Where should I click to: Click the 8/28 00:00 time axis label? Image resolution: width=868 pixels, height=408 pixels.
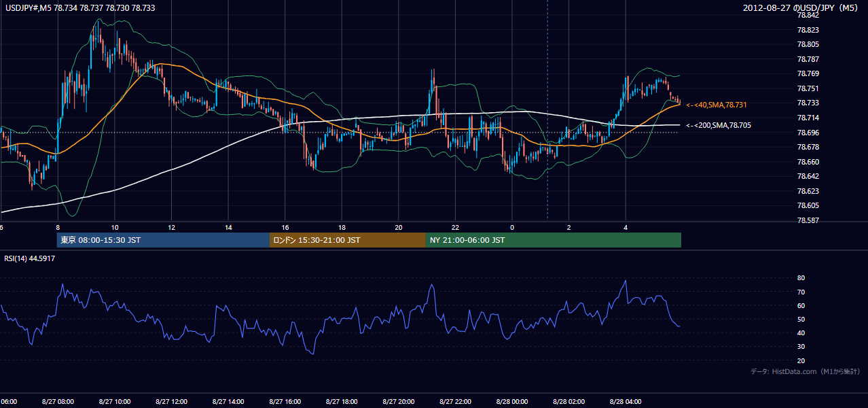(x=512, y=401)
